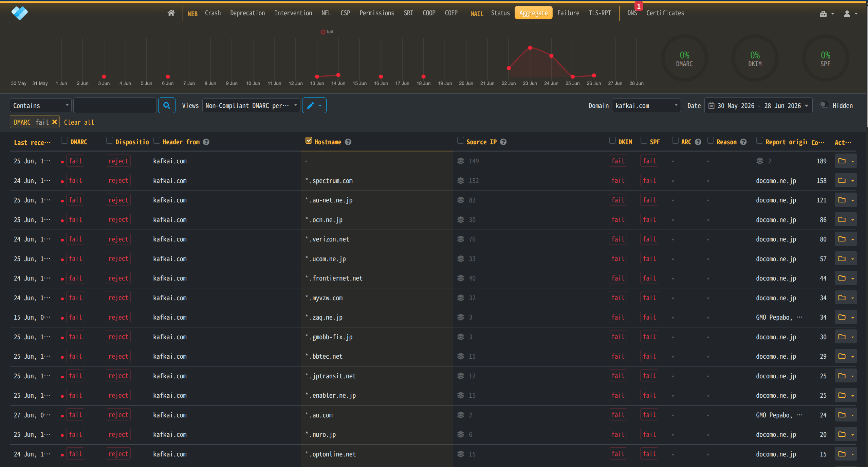Toggle the Disposition column checkbox
The height and width of the screenshot is (467, 868).
click(x=109, y=141)
